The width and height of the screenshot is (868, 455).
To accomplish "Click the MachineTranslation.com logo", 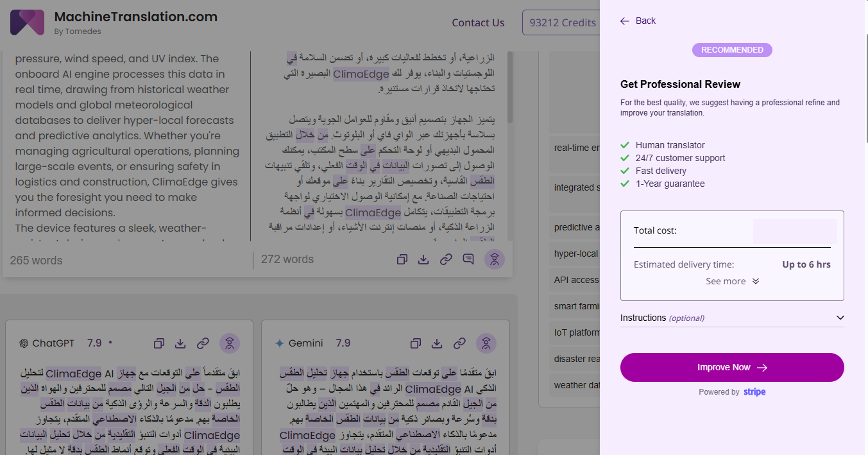I will coord(27,22).
